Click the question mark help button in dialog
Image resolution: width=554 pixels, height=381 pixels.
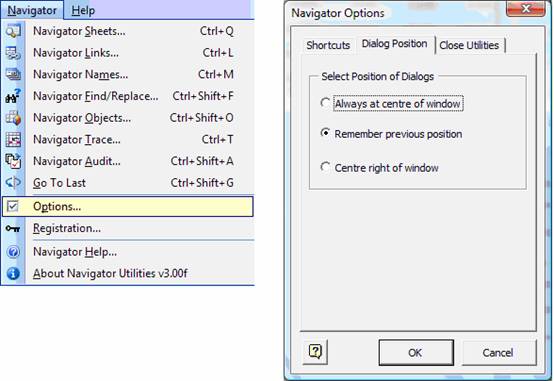(315, 352)
